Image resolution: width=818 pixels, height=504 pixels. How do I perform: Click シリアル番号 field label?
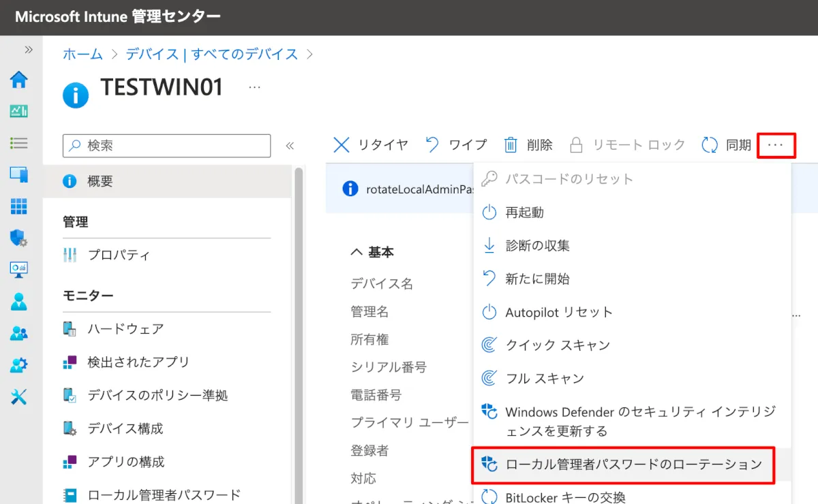[x=389, y=367]
